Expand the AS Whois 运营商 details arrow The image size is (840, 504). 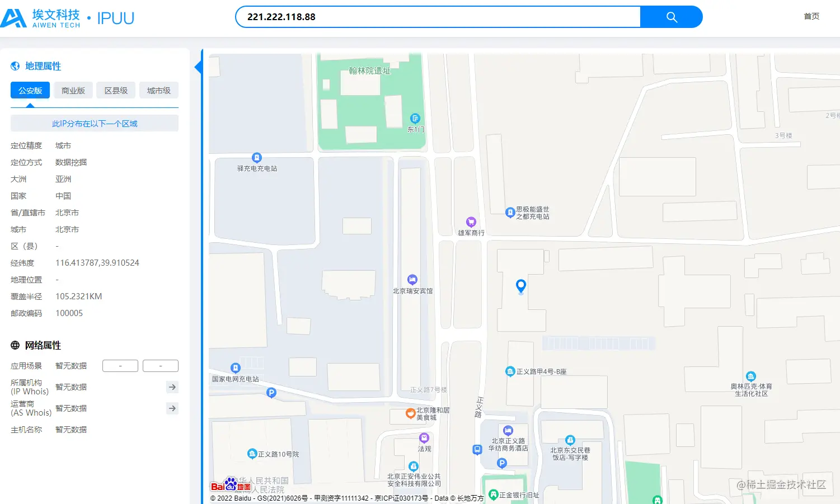coord(172,408)
